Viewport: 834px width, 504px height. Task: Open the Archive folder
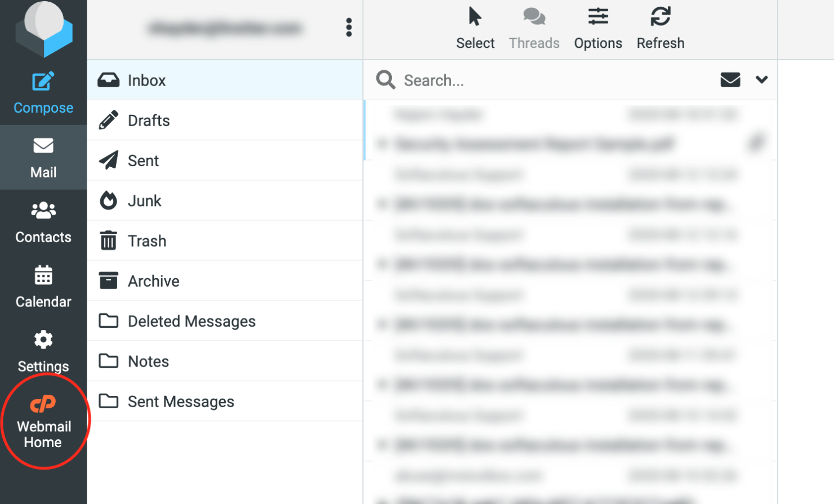153,281
